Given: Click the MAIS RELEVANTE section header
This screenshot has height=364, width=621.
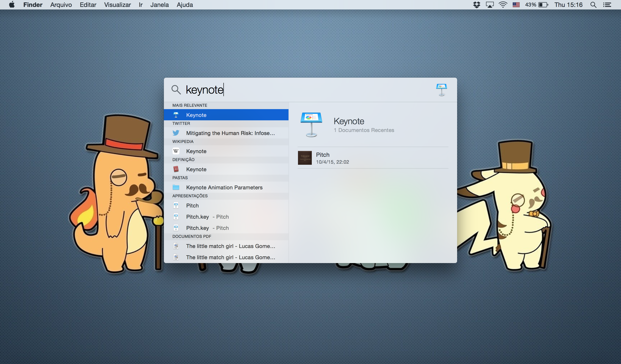Looking at the screenshot, I should (x=190, y=105).
